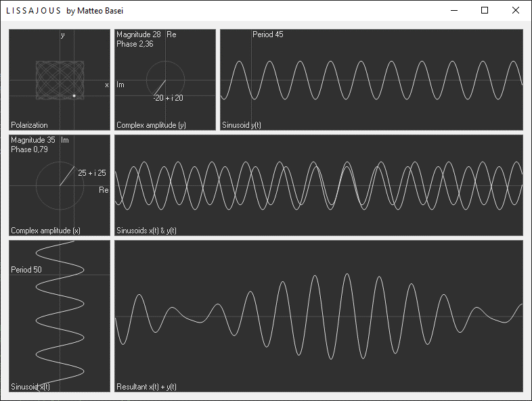Maximize the Lissajous window

(485, 11)
